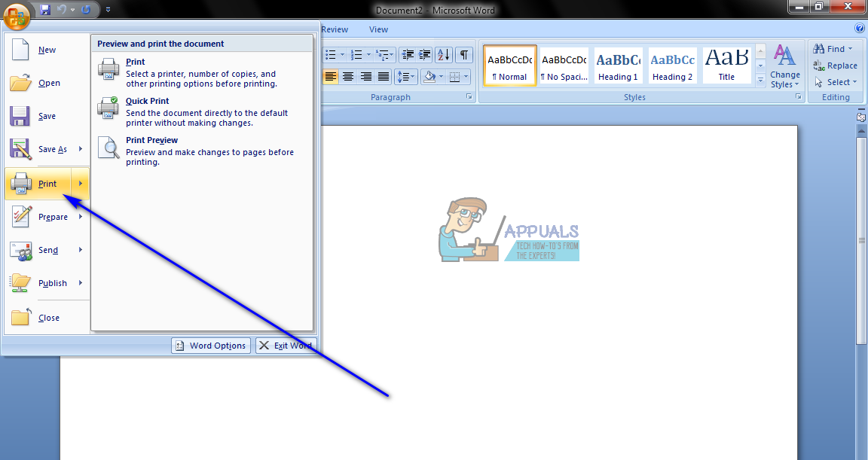Choose Save from the Office menu

(47, 116)
